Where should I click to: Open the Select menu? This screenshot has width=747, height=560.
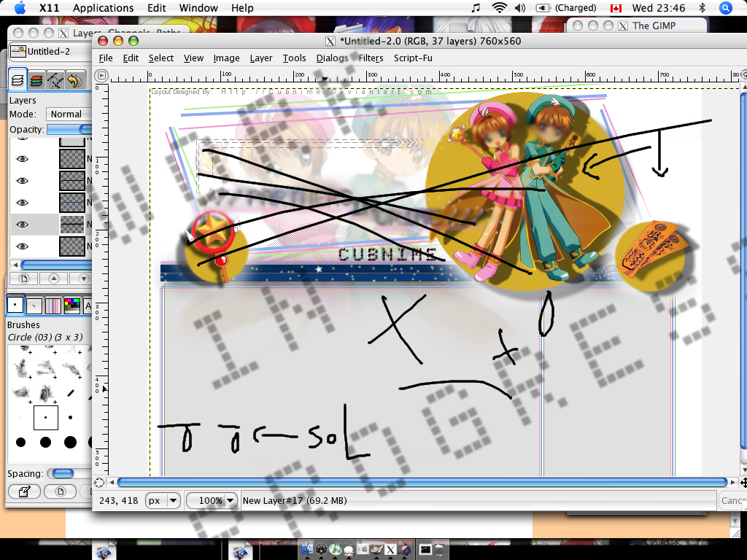161,58
